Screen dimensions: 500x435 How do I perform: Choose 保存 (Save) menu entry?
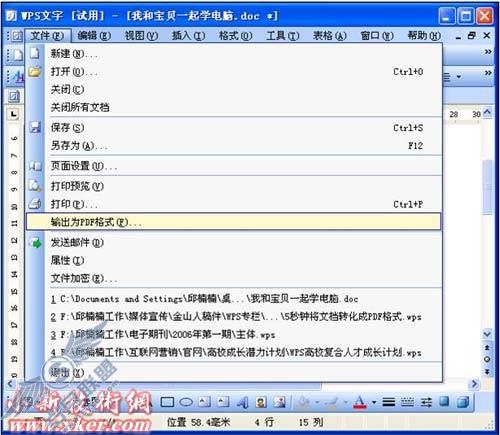[x=234, y=128]
